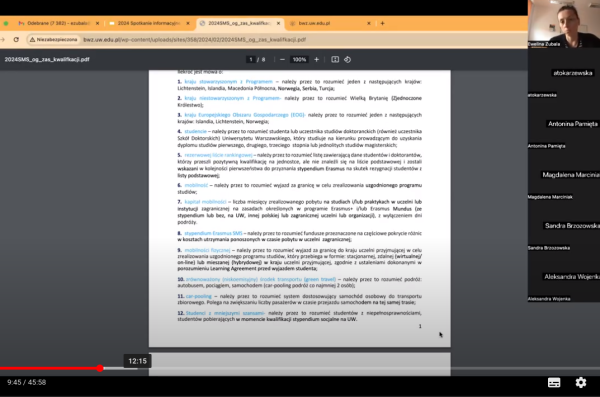Click the Niezabezpieczona security warning badge
600x397 pixels.
pos(54,39)
